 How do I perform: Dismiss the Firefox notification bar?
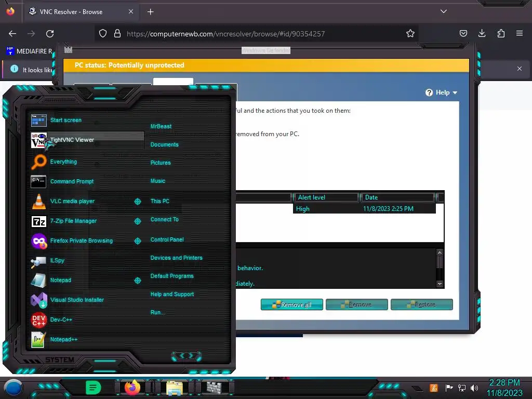pyautogui.click(x=519, y=69)
